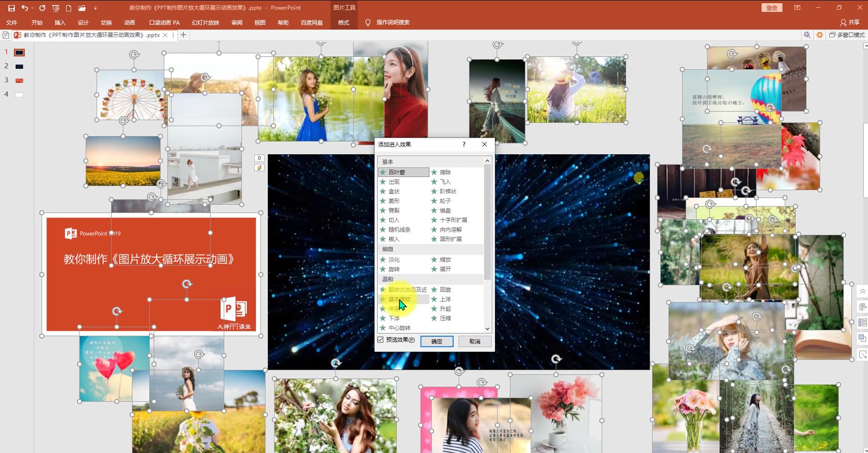Click the document tab bar's leftmost icon
Image resolution: width=868 pixels, height=453 pixels.
click(5, 35)
